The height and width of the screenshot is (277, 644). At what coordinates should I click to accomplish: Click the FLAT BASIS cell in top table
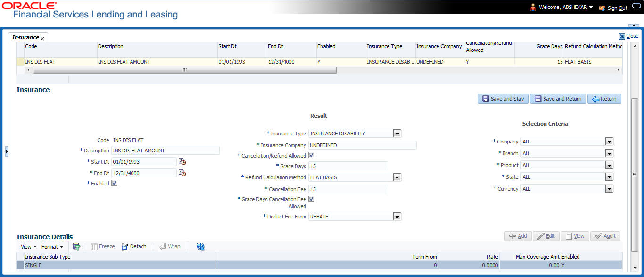[593, 62]
